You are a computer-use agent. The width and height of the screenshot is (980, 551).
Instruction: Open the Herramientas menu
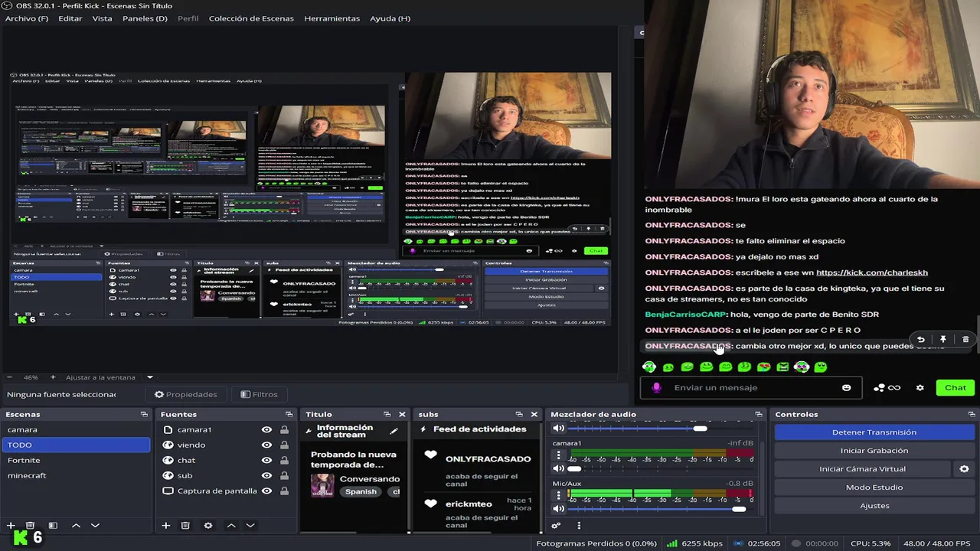pyautogui.click(x=332, y=18)
